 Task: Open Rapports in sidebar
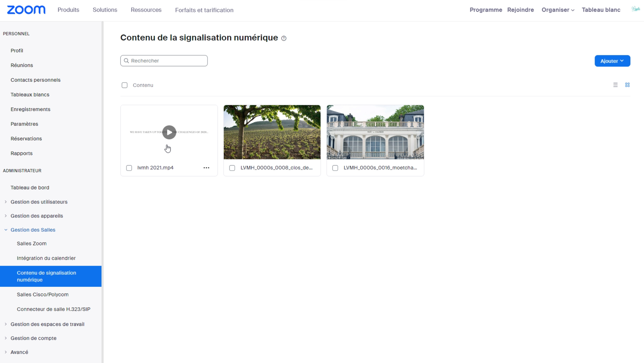click(x=22, y=153)
